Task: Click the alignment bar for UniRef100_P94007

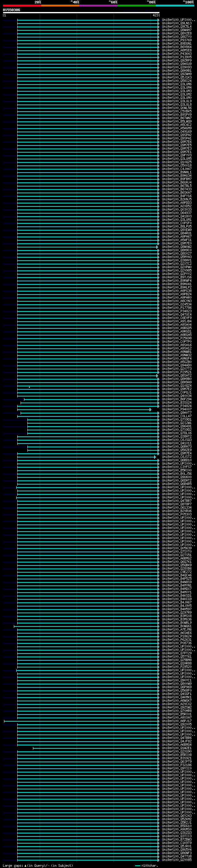Action: [x=84, y=410]
